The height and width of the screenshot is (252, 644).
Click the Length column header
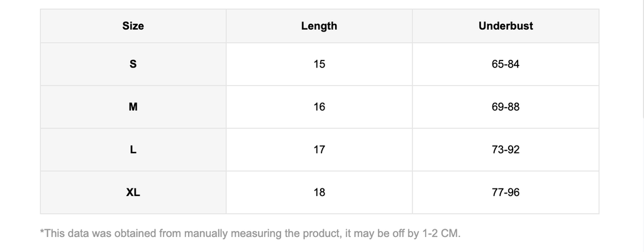[319, 26]
